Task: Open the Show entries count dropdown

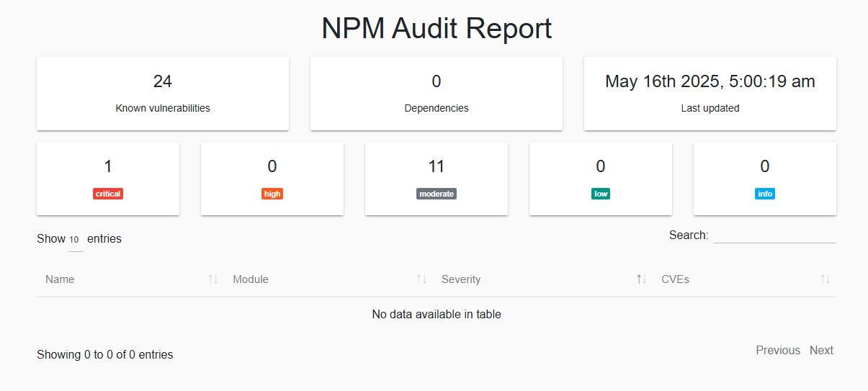Action: [75, 240]
